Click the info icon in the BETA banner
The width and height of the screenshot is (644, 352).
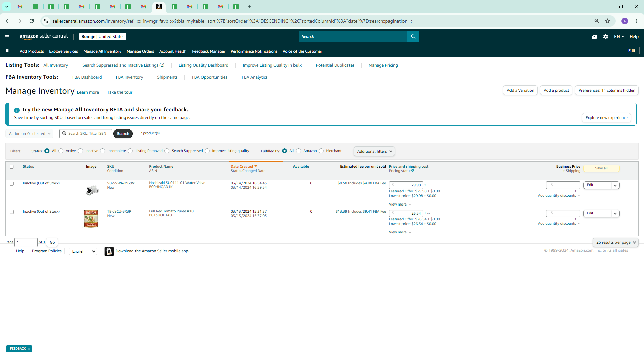17,110
